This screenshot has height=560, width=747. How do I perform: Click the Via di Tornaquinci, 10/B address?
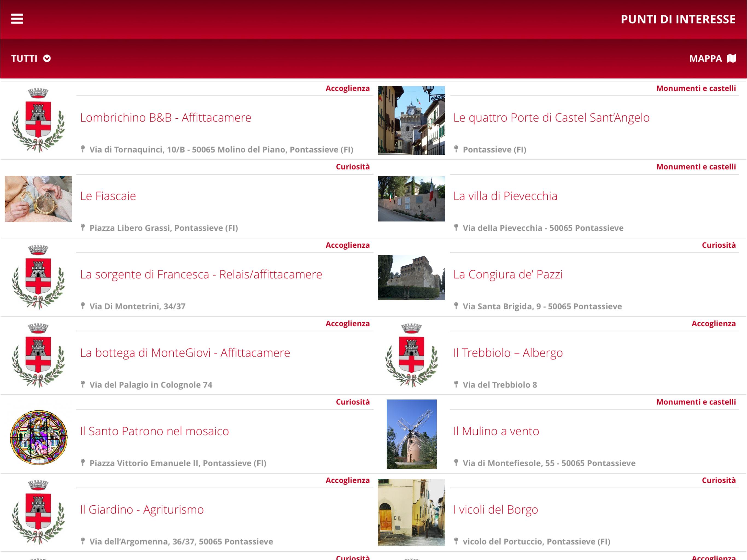coord(221,150)
